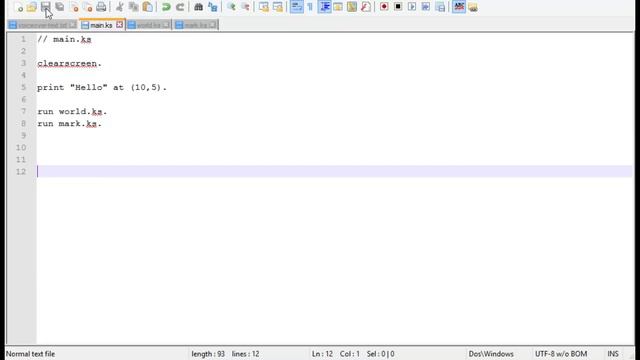Click "Dos\Windows" line ending indicator
The image size is (640, 360).
point(491,354)
